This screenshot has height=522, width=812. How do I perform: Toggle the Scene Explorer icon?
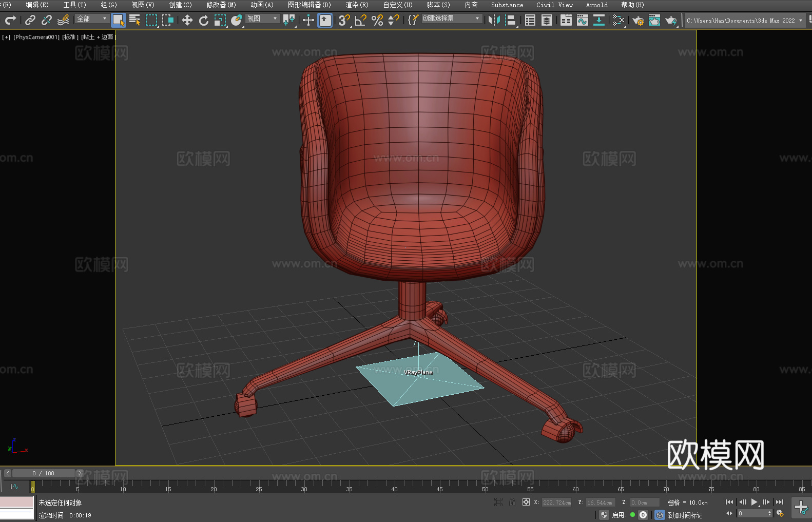[530, 20]
